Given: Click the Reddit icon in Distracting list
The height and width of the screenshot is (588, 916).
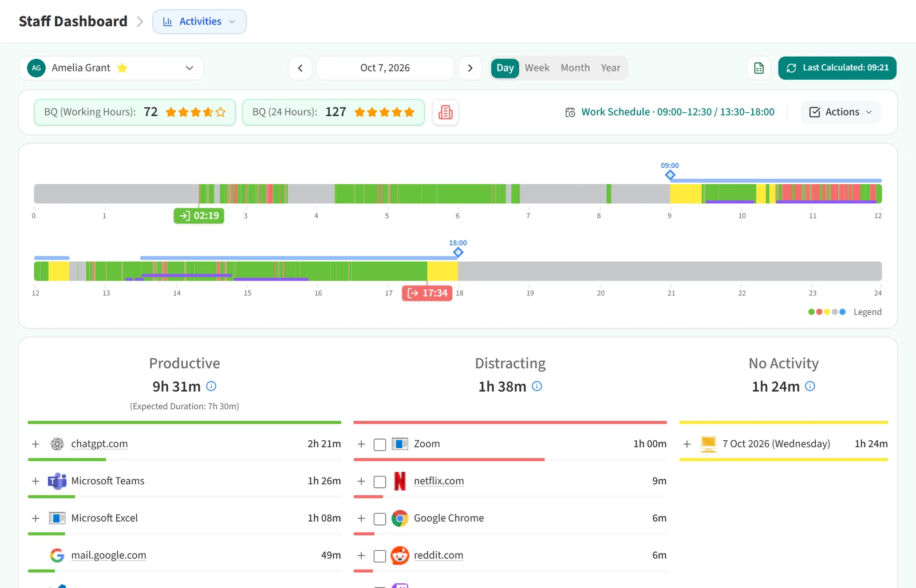Looking at the screenshot, I should pos(400,555).
